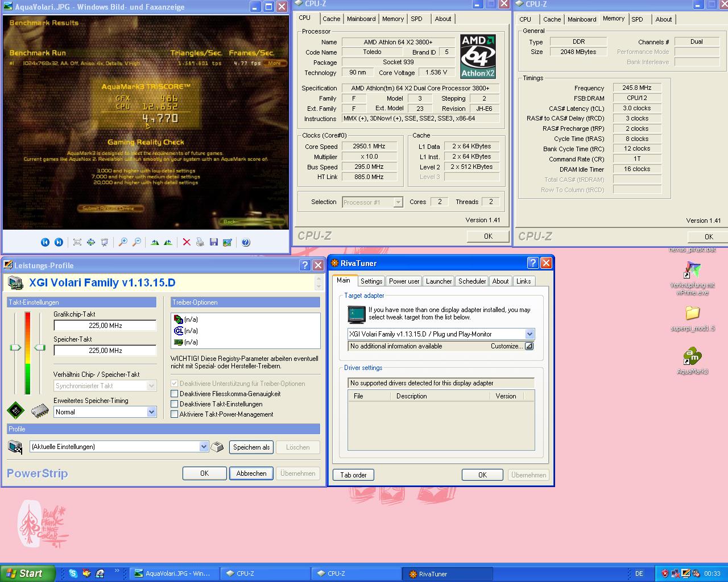Open the RivaTuner Launcher tab
728x582 pixels.
click(x=439, y=281)
